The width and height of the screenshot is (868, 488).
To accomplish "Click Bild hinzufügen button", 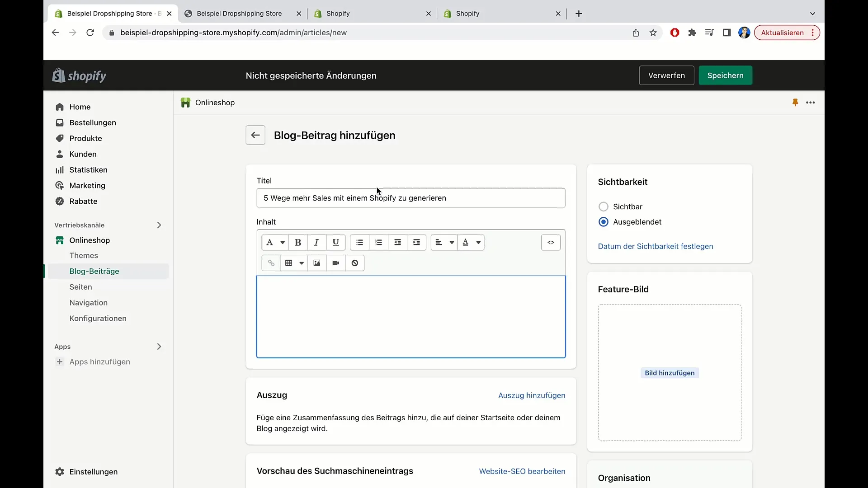I will pos(670,372).
